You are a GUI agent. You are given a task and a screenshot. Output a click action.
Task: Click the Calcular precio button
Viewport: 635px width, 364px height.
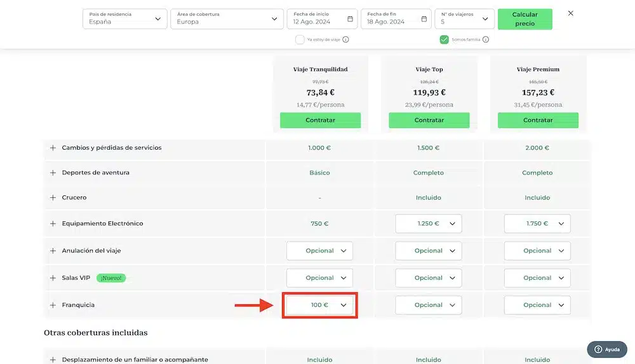[x=525, y=19]
